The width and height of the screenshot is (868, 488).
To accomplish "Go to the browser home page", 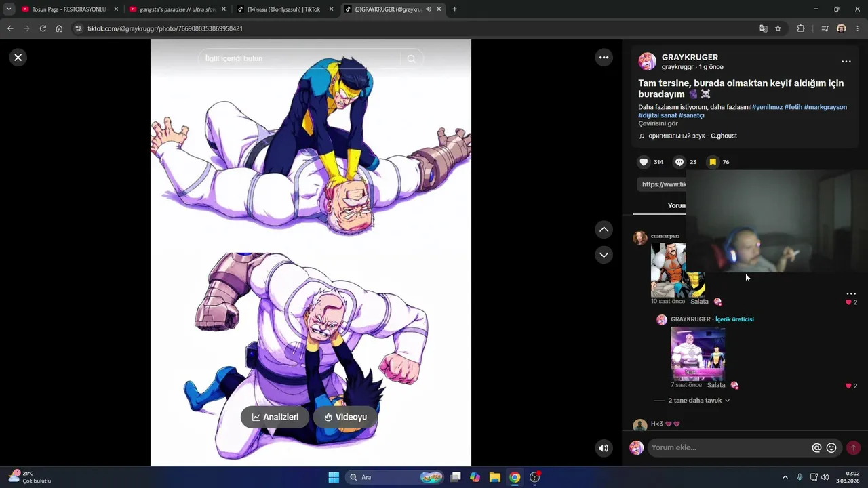I will click(x=59, y=28).
